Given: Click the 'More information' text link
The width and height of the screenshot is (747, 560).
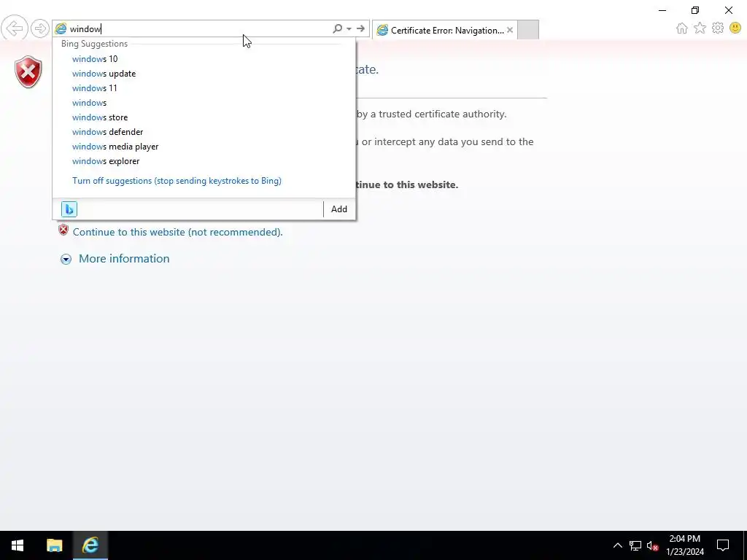Looking at the screenshot, I should tap(124, 259).
